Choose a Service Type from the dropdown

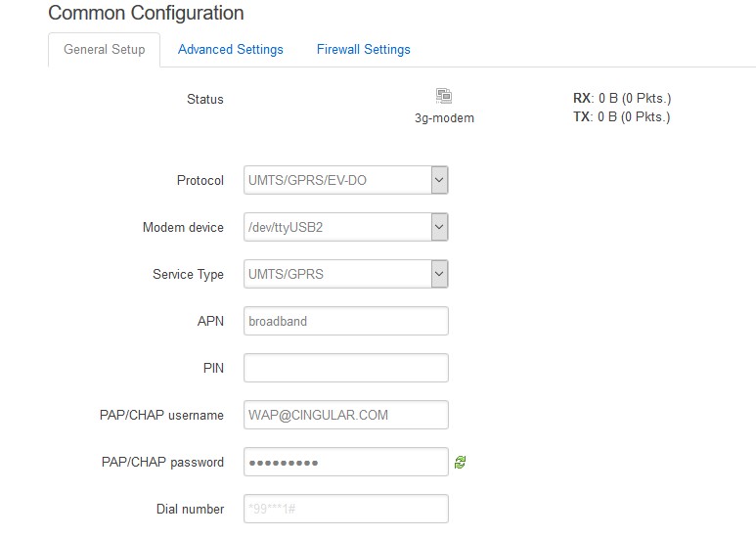[345, 275]
